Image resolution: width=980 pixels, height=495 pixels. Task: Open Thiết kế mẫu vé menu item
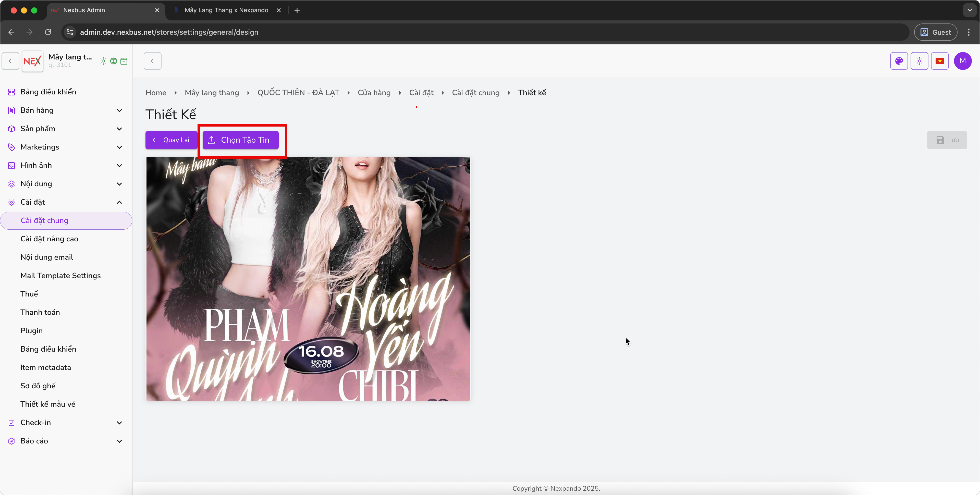point(48,404)
